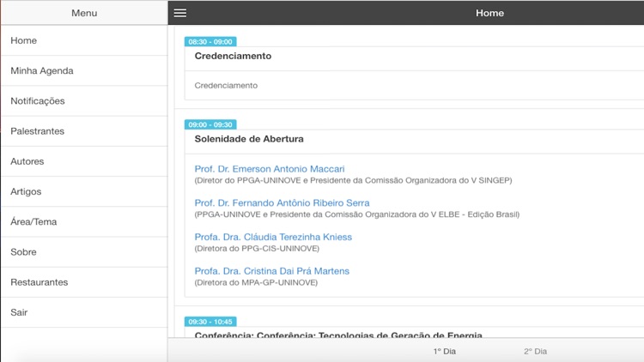The width and height of the screenshot is (644, 362).
Task: Open Restaurantes from the side menu
Action: coord(84,282)
